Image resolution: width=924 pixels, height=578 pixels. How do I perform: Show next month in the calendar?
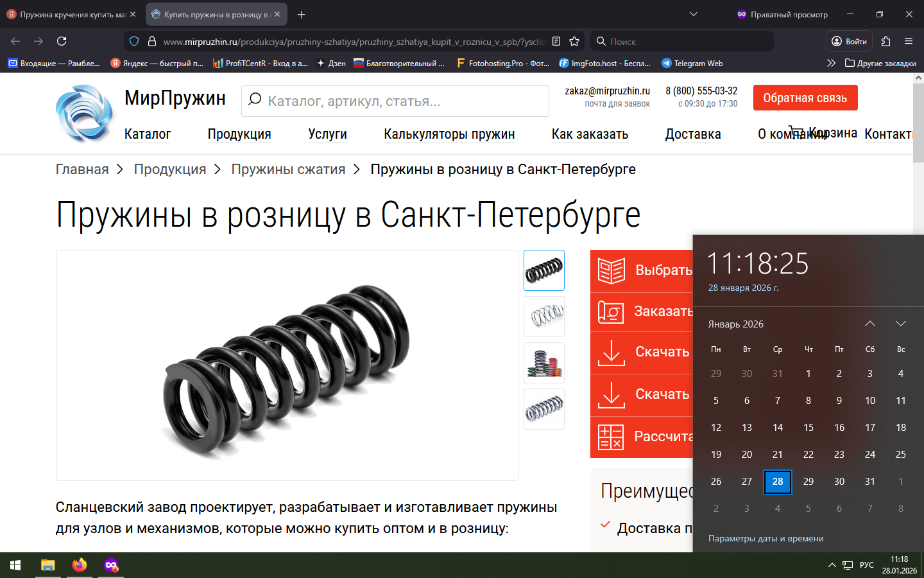point(901,324)
